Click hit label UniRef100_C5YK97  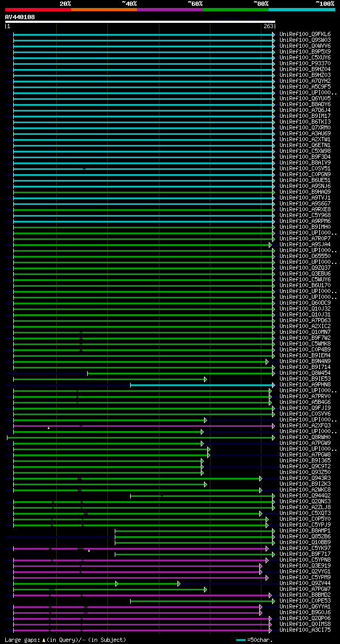[x=305, y=548]
